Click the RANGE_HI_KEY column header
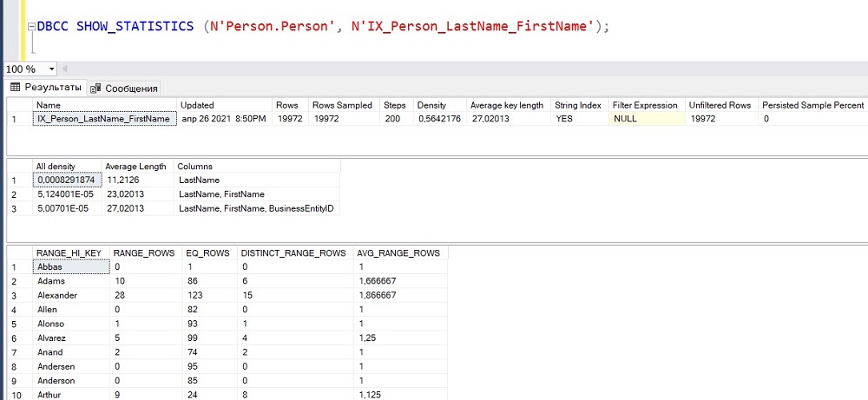 69,252
